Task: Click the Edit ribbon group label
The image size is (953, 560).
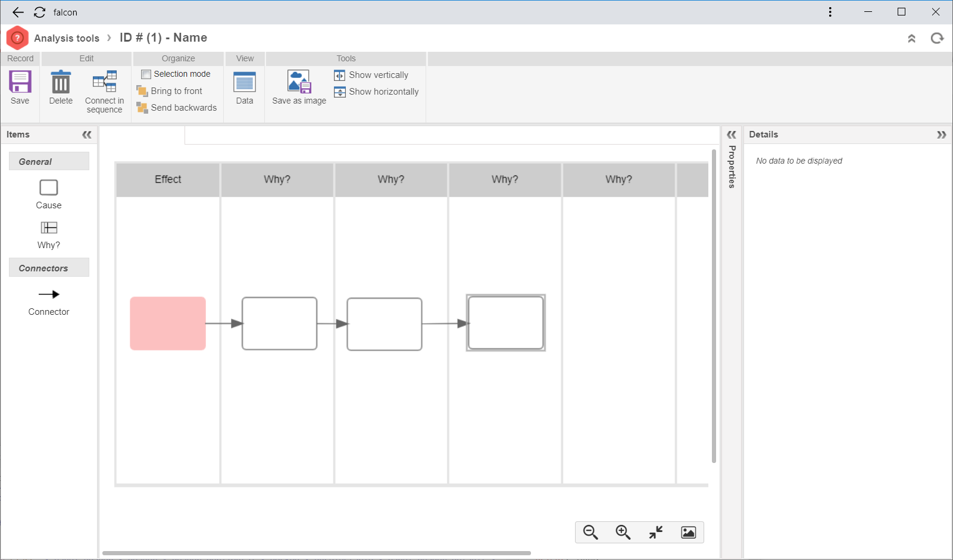Action: (86, 58)
